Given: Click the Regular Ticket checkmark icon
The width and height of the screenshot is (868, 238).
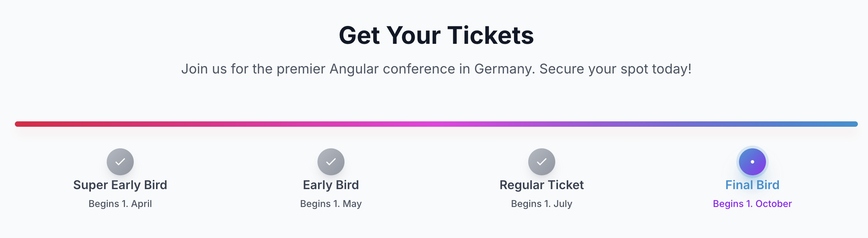Looking at the screenshot, I should point(542,162).
